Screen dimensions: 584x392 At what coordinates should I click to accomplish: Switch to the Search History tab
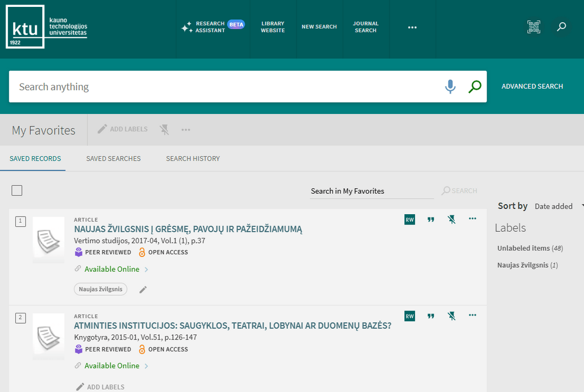[x=193, y=158]
